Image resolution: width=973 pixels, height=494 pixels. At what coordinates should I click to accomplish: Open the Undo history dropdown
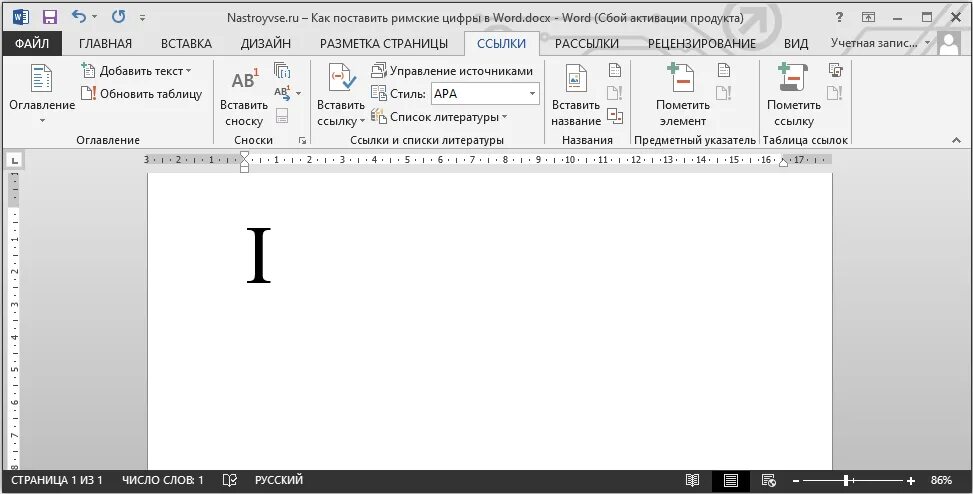(x=95, y=17)
